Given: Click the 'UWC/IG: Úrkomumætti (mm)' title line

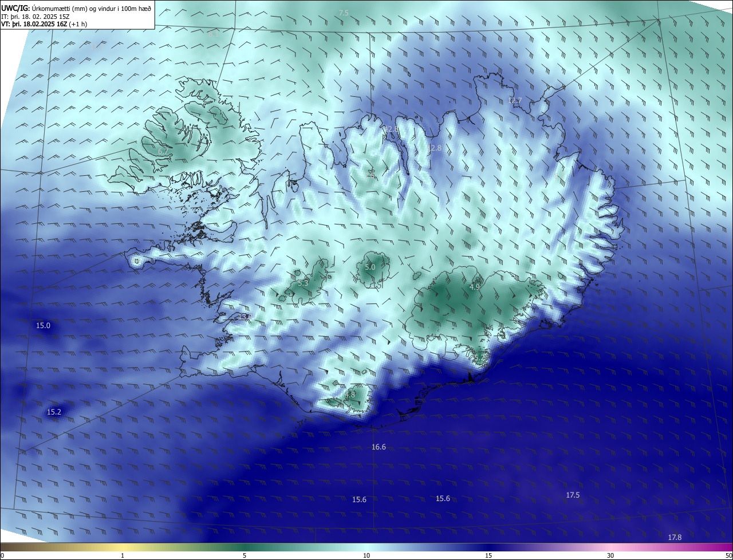Looking at the screenshot, I should 77,8.
